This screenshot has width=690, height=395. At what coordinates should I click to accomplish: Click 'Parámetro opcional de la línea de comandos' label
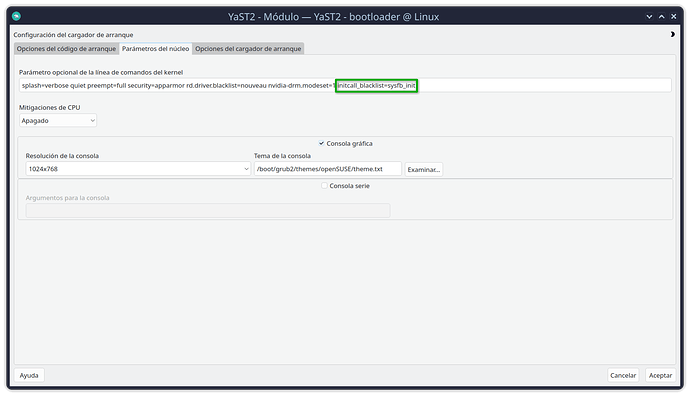(101, 72)
